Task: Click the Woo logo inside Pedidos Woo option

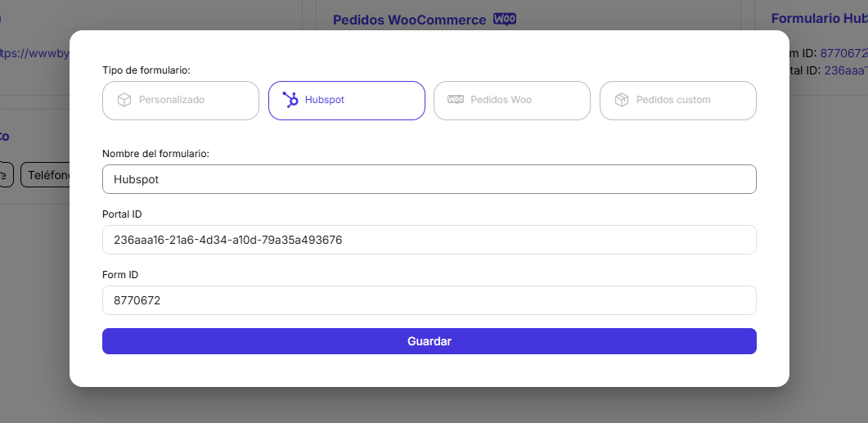Action: tap(456, 100)
